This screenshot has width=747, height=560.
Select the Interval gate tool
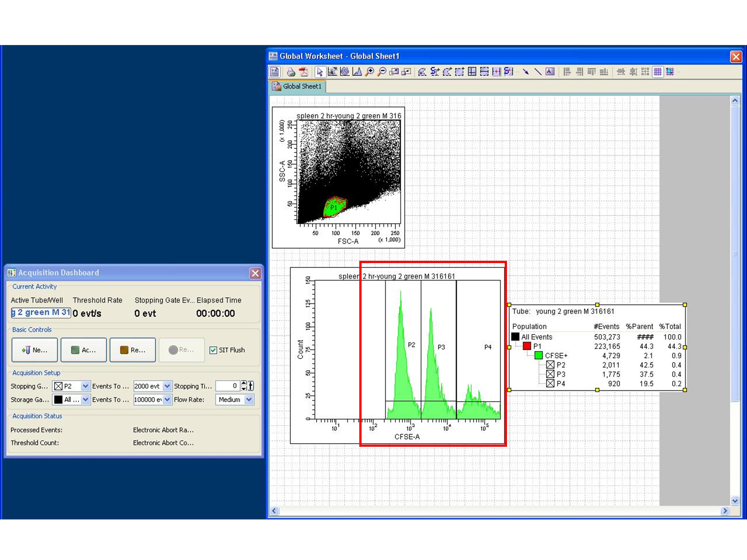click(x=497, y=72)
